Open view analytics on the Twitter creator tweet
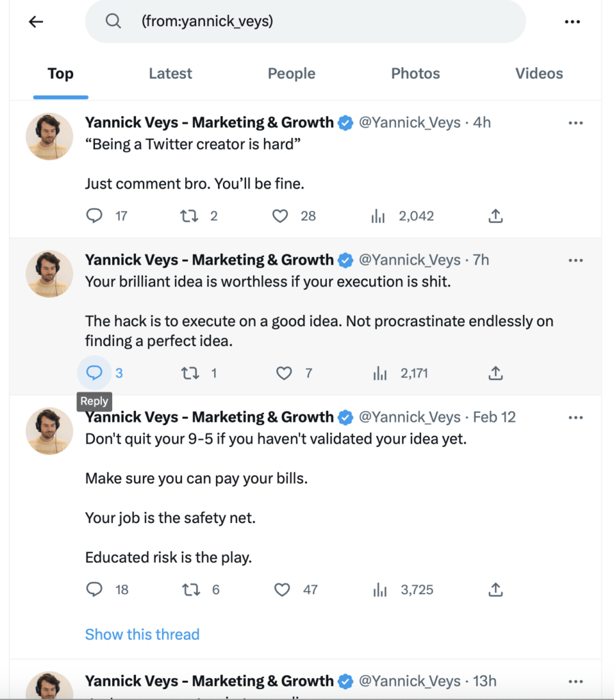The height and width of the screenshot is (700, 614). tap(378, 215)
